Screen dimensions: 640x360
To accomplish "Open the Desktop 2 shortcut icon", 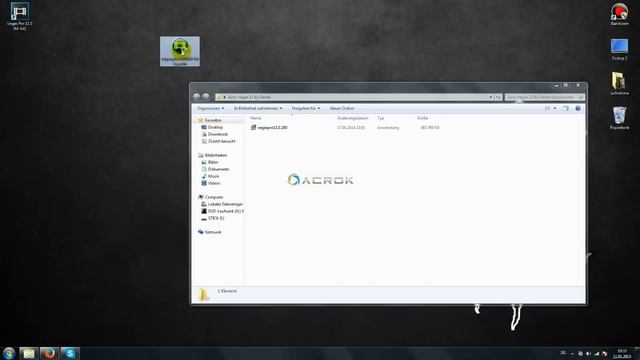I will point(619,49).
